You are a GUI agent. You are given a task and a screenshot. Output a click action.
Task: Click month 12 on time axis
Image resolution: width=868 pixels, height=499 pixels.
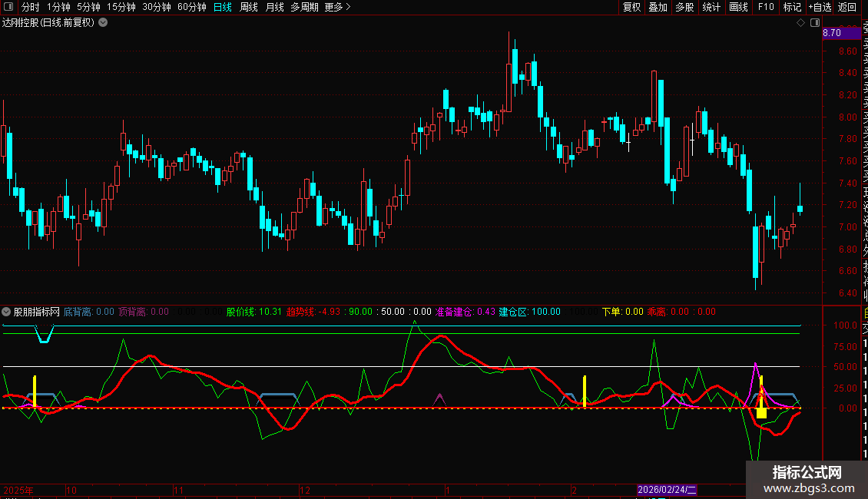(x=304, y=490)
